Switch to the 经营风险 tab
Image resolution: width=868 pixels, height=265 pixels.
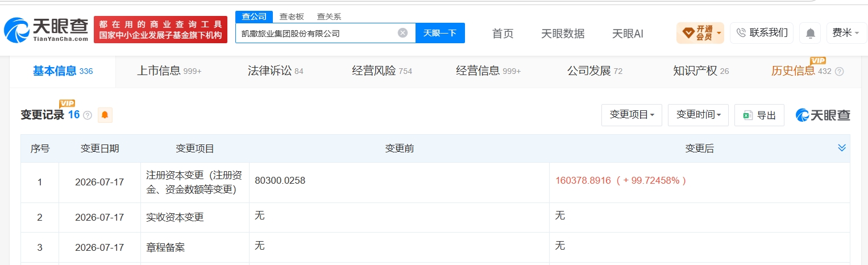point(382,71)
